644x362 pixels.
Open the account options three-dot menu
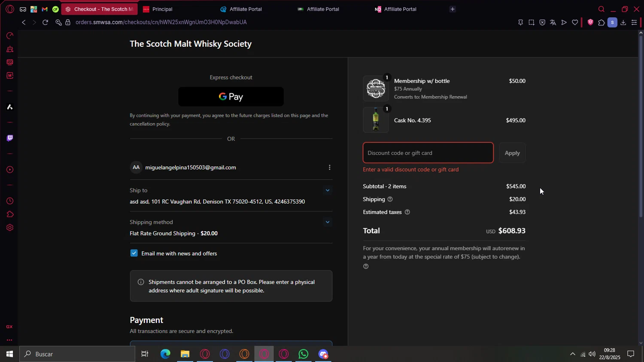coord(329,167)
